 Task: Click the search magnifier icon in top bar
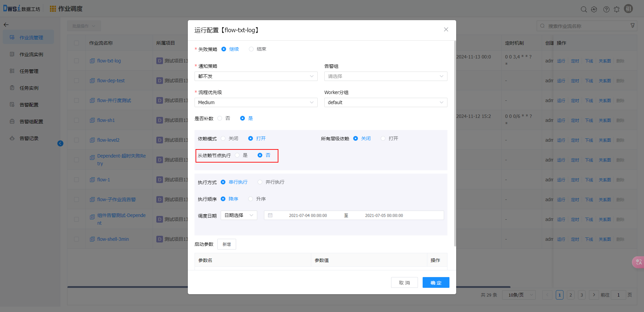(584, 9)
